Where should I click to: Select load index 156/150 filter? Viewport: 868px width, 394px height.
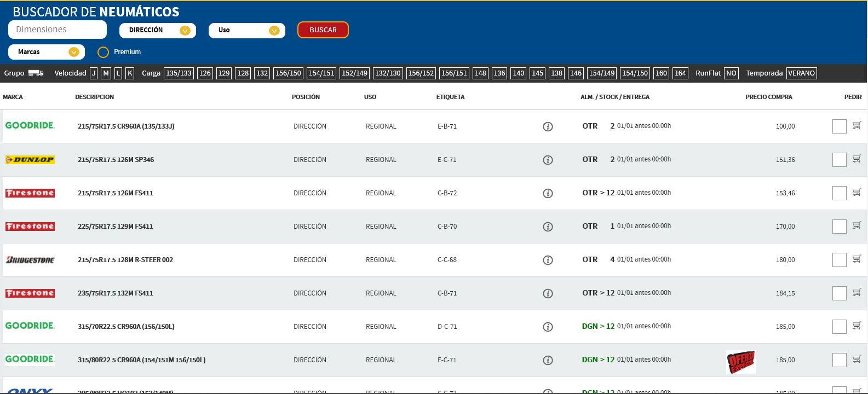288,73
